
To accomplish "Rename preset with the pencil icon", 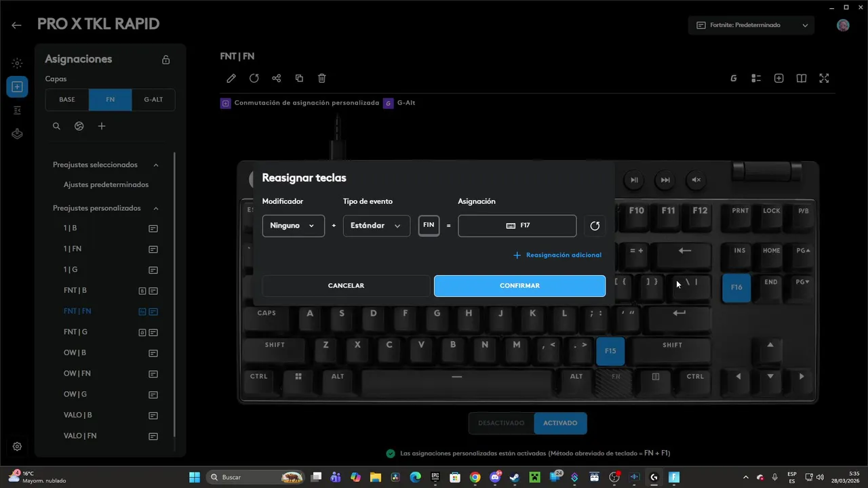I will click(231, 79).
